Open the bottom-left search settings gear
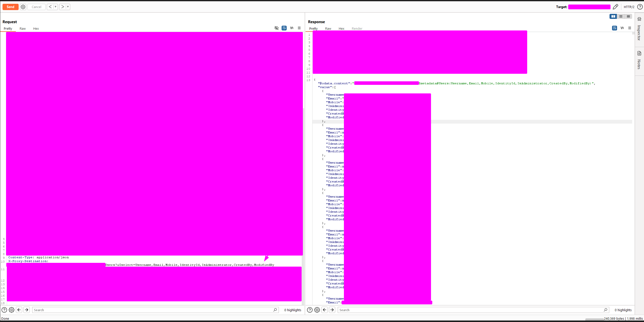The image size is (644, 322). [x=12, y=310]
